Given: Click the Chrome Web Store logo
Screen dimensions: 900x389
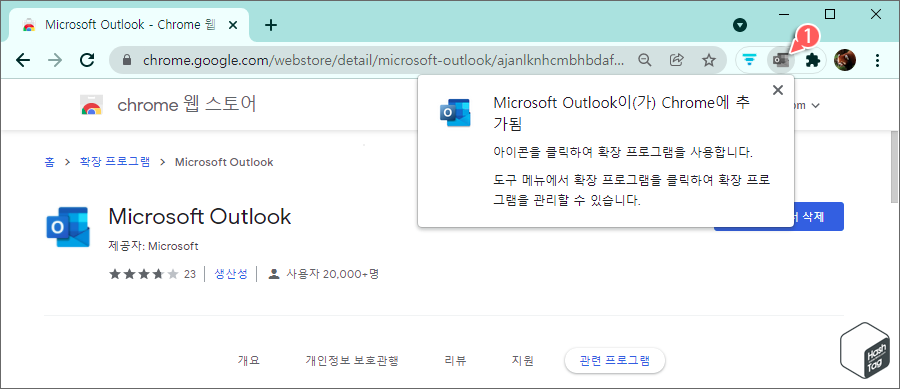Looking at the screenshot, I should tap(92, 105).
